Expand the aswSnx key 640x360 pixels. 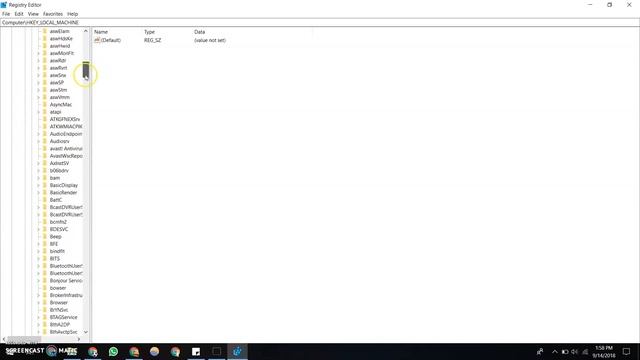click(x=39, y=76)
